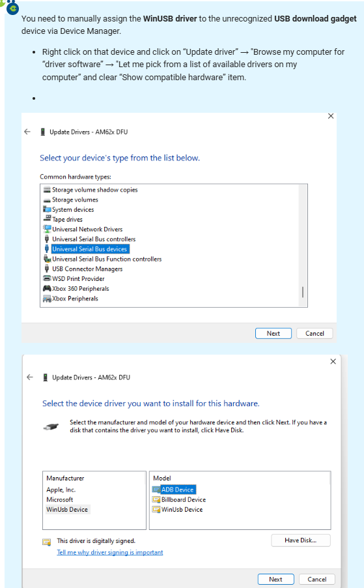Select Xbox 360 Peripherals gamepad icon
The height and width of the screenshot is (588, 364).
(47, 288)
